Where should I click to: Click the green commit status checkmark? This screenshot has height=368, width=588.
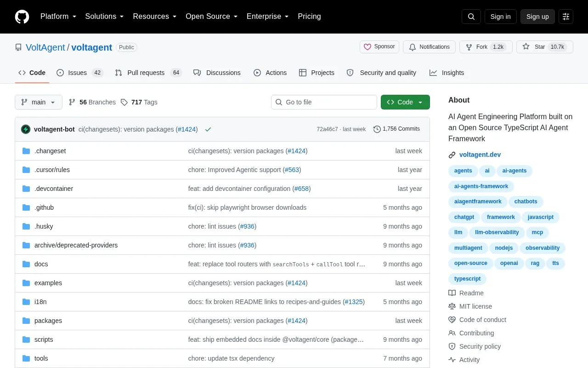point(208,129)
